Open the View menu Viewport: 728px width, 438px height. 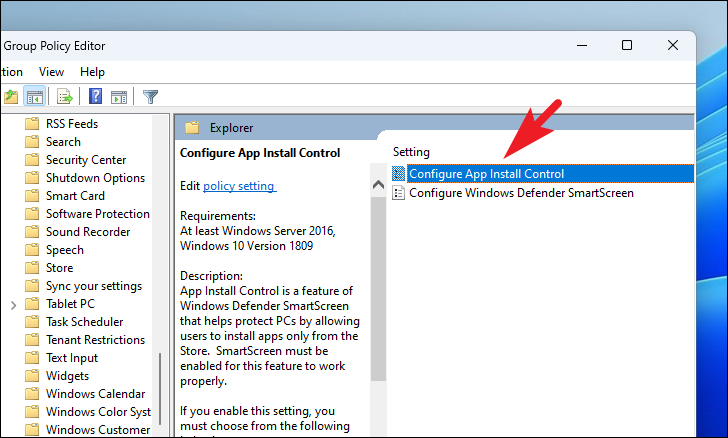point(51,72)
